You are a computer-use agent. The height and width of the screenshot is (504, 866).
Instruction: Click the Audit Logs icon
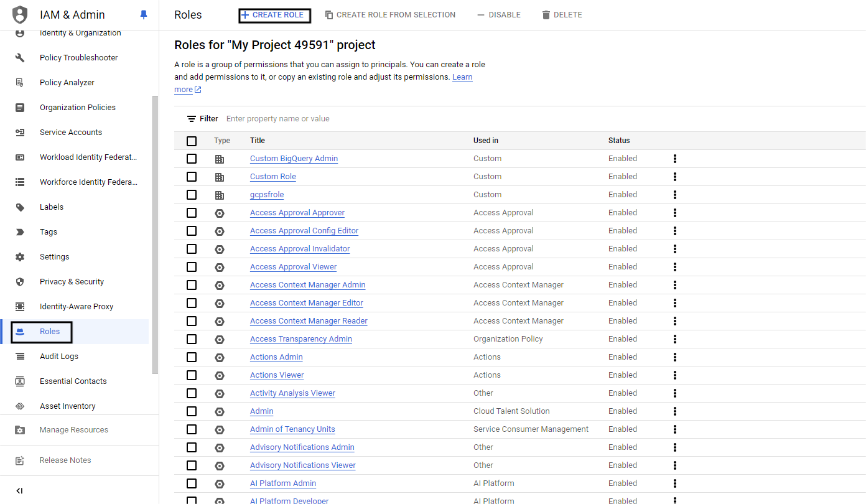pyautogui.click(x=20, y=357)
